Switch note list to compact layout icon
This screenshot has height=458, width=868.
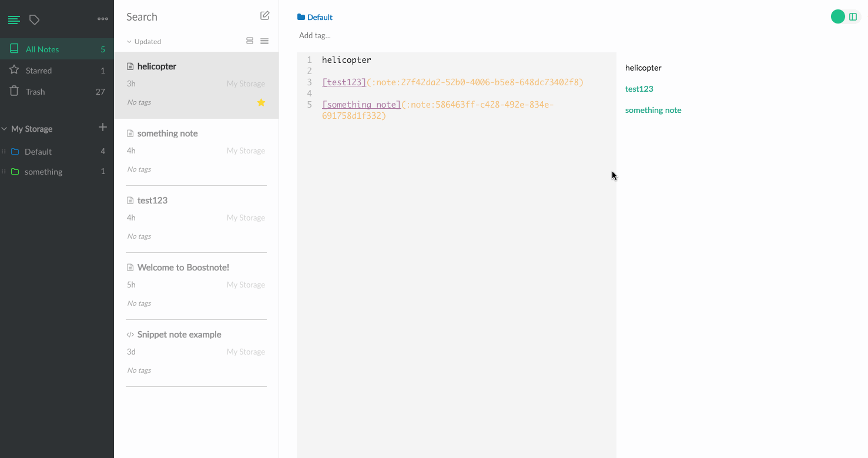264,41
